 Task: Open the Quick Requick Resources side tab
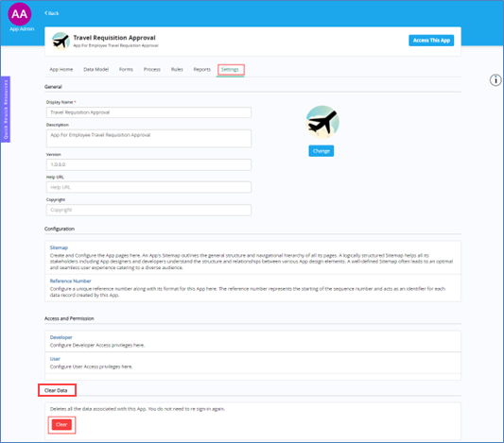point(6,110)
